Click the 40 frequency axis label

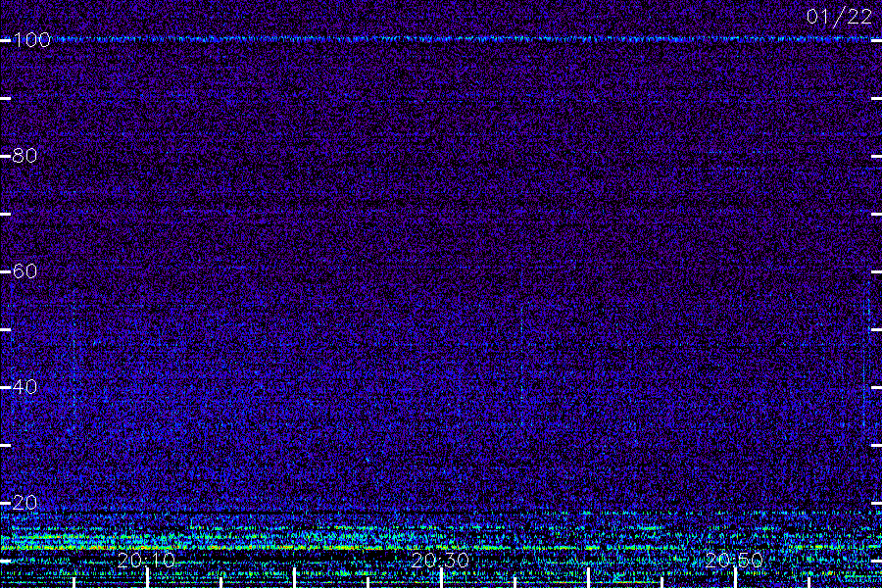tap(24, 387)
